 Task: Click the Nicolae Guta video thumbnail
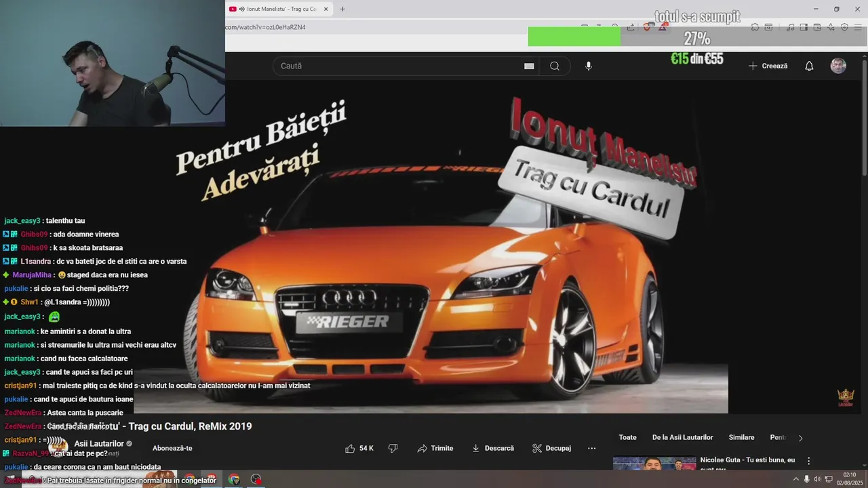(654, 464)
